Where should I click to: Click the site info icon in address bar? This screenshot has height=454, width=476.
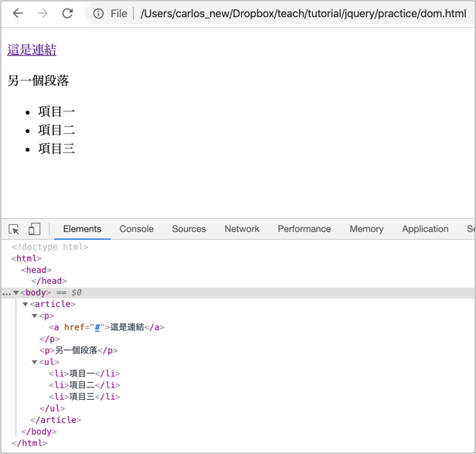98,14
